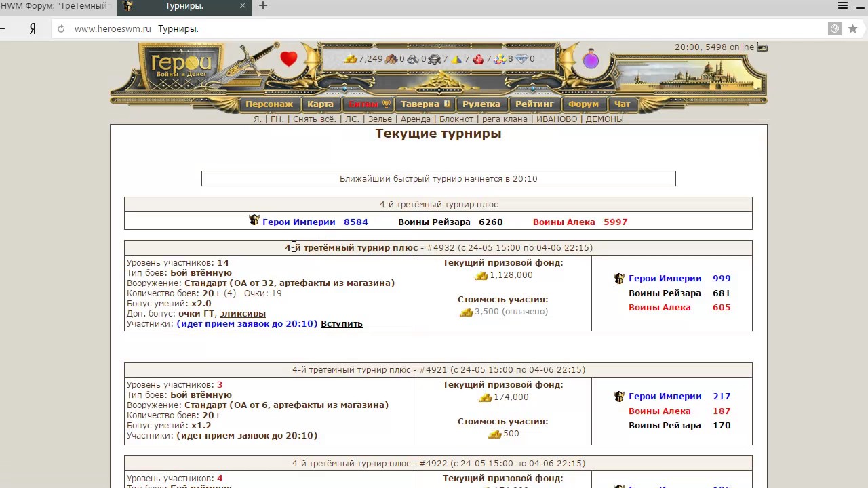Click faction emblem beside Герои Империи 999
This screenshot has height=488, width=868.
(619, 279)
